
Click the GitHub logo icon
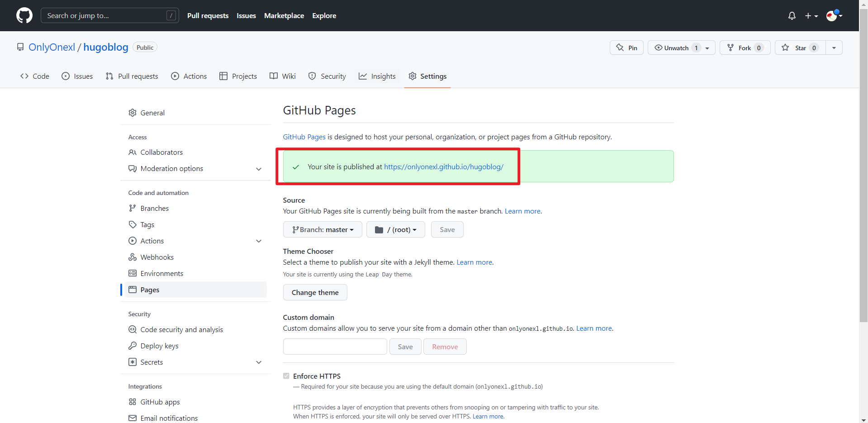point(24,15)
